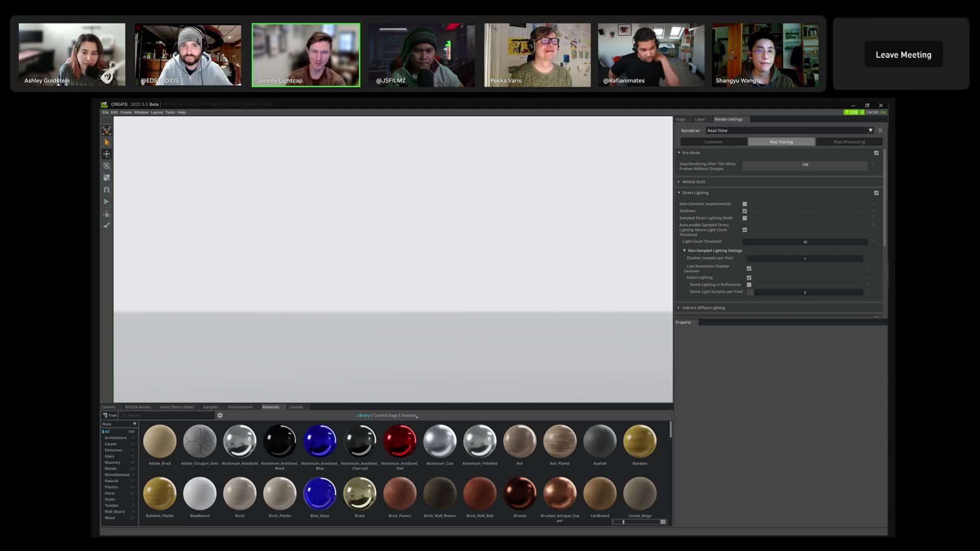Viewport: 980px width, 551px height.
Task: Adjust the thumbnail size slider
Action: point(624,521)
